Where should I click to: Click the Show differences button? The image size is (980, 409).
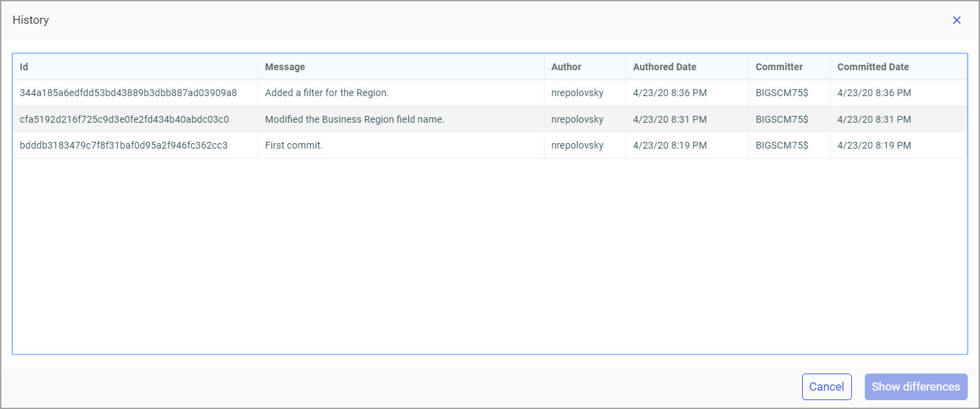click(915, 387)
